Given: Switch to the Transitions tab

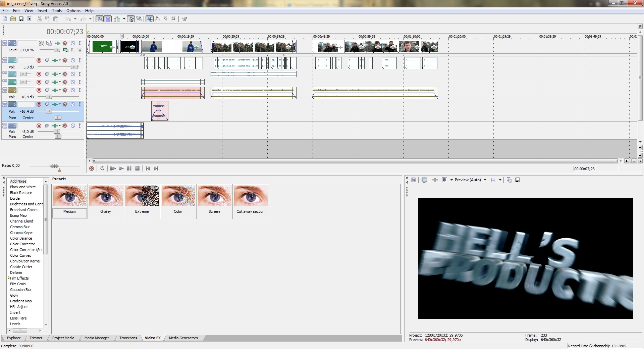Looking at the screenshot, I should coord(128,338).
